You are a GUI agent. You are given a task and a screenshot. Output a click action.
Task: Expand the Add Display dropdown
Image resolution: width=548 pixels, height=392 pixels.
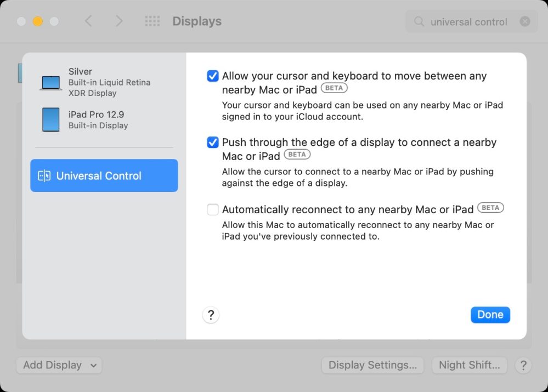point(59,365)
